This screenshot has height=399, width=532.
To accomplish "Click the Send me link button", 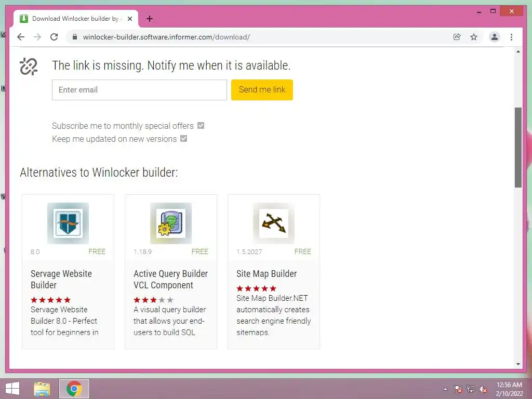I will pos(262,90).
